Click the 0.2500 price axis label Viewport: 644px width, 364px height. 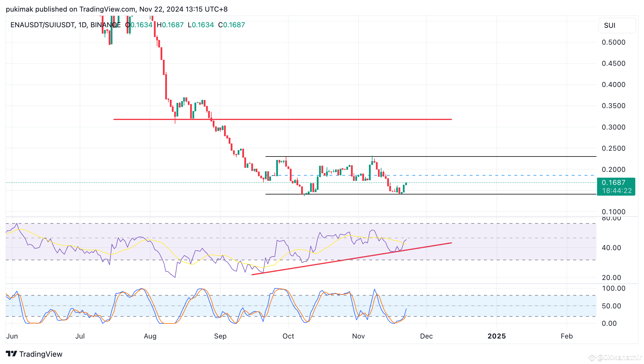click(x=614, y=148)
